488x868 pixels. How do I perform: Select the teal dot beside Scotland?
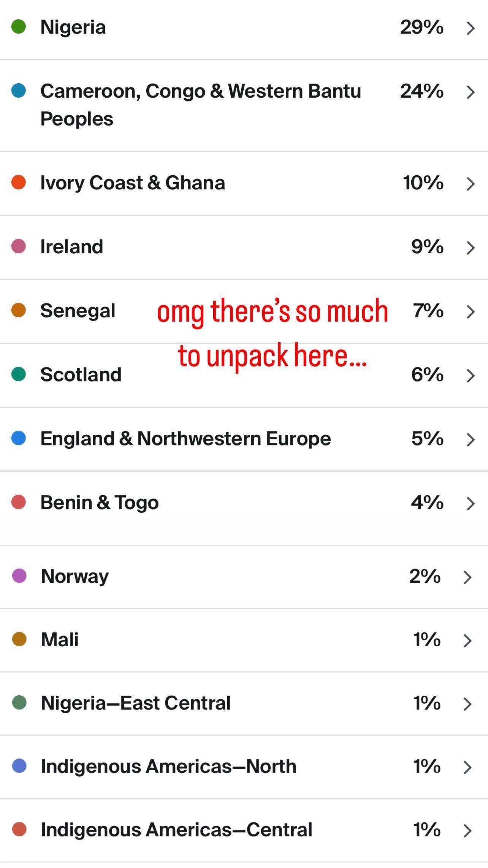tap(19, 374)
